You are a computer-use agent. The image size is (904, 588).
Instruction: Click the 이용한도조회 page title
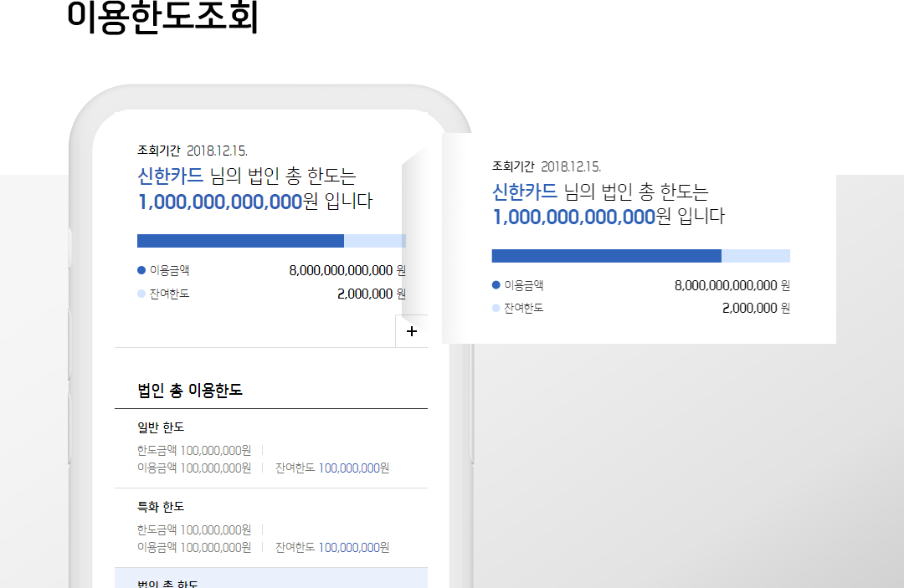pyautogui.click(x=162, y=17)
